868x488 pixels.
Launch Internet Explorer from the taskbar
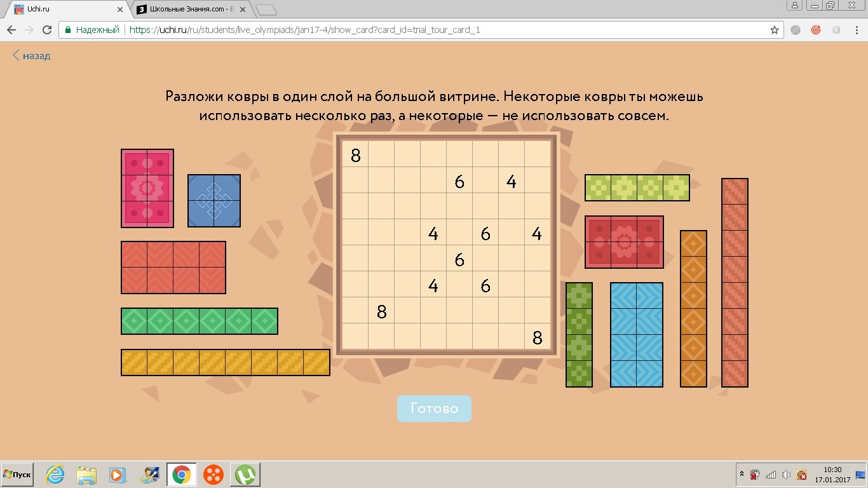[55, 475]
